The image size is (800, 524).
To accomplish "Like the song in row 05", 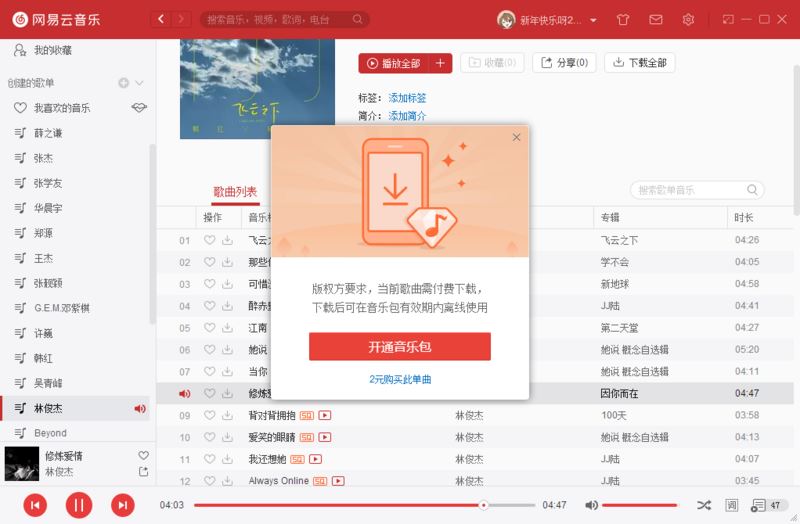I will (210, 328).
